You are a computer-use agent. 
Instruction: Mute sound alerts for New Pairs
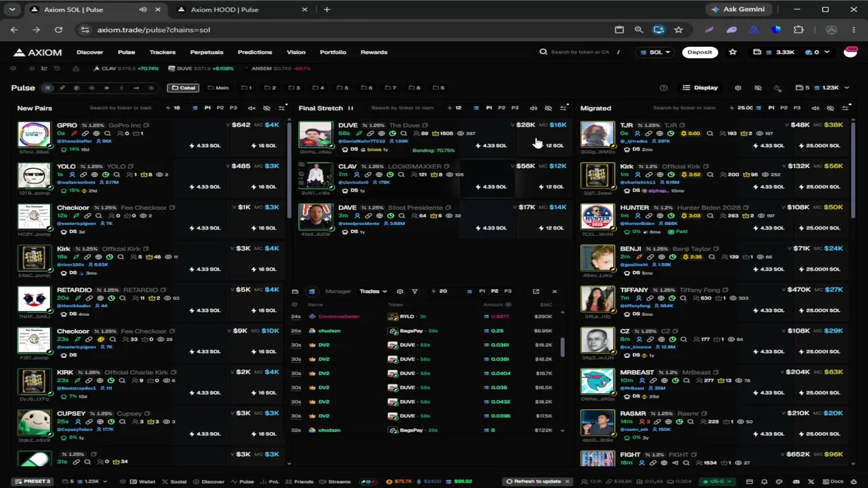click(x=252, y=108)
